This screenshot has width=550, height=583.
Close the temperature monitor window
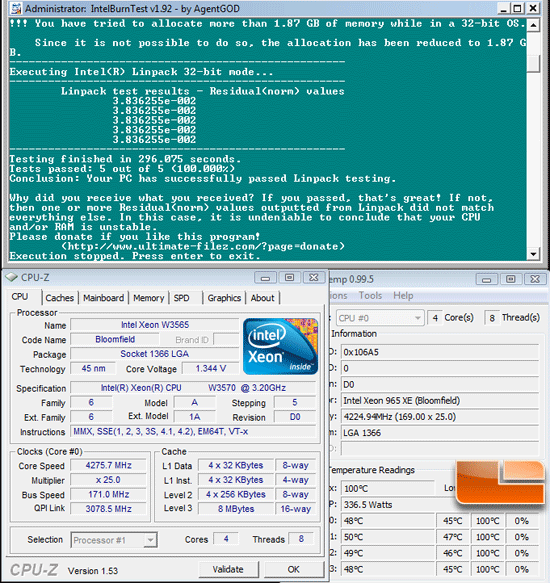[x=535, y=279]
